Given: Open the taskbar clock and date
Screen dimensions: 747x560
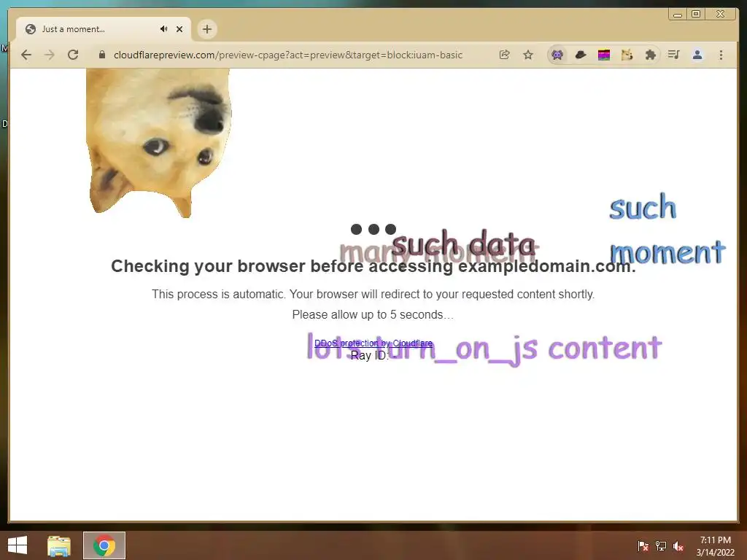Looking at the screenshot, I should click(x=716, y=546).
